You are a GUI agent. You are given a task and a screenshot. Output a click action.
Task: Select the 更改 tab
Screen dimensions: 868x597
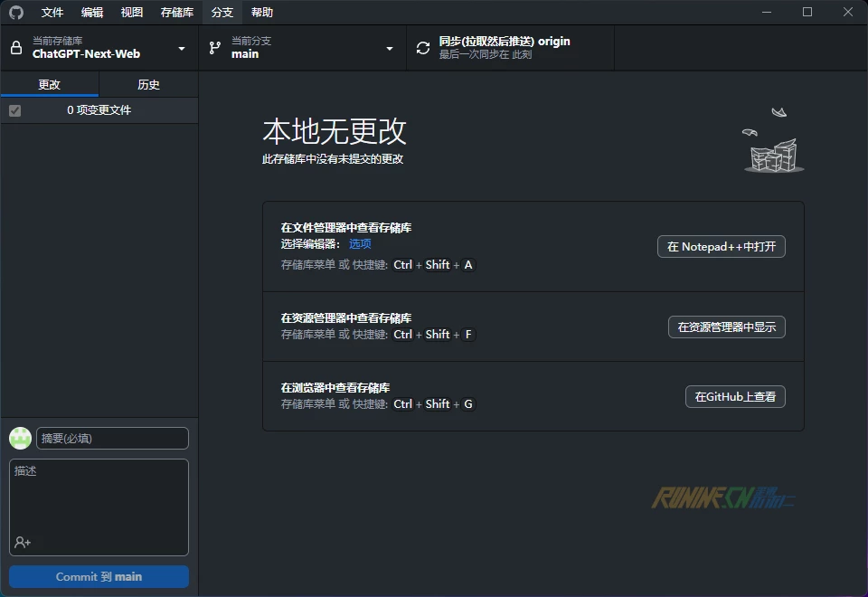49,84
